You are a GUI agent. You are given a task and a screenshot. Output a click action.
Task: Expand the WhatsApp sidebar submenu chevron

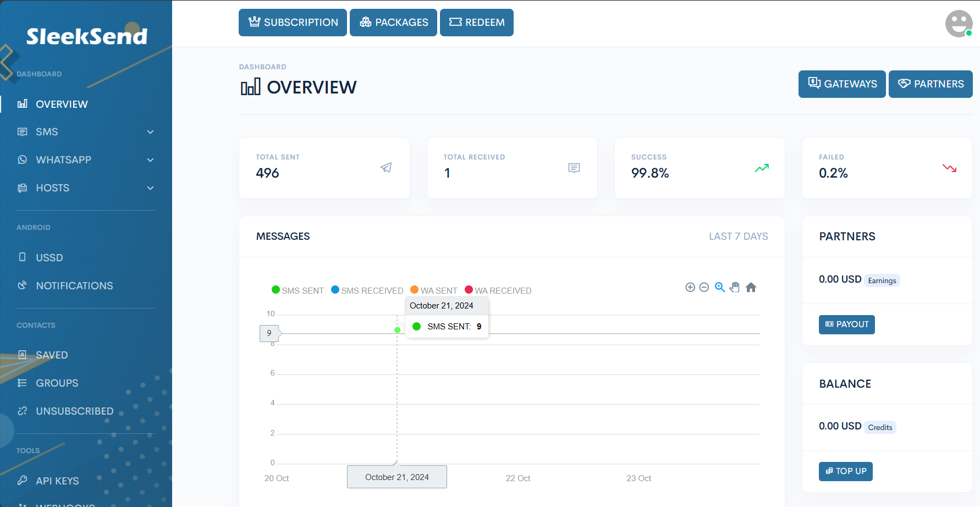tap(150, 160)
